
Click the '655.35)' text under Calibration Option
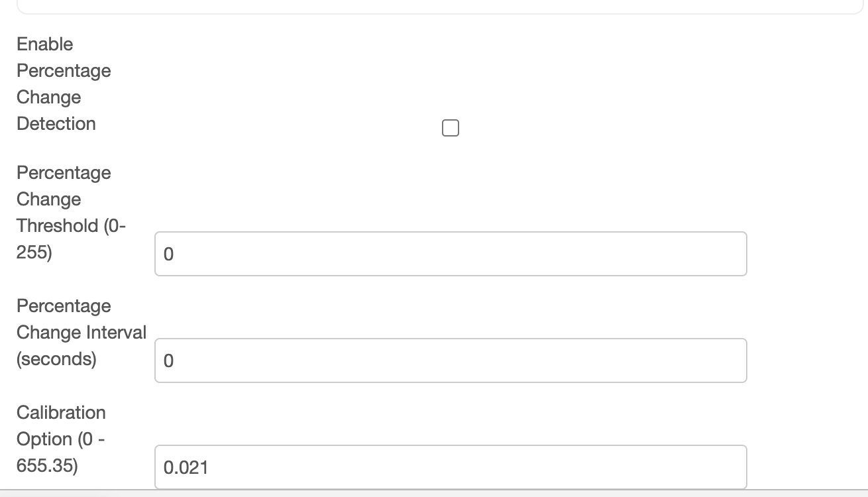[47, 466]
